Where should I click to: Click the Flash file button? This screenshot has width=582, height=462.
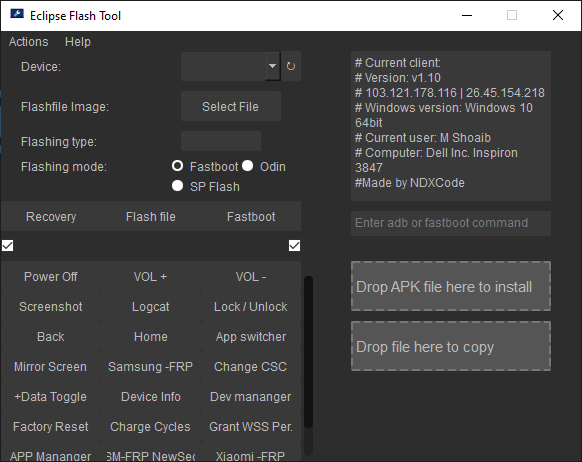click(x=151, y=216)
